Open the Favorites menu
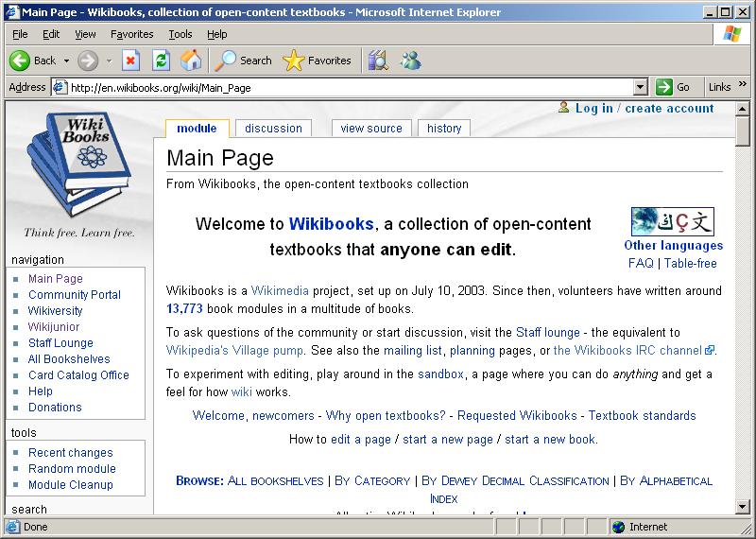 coord(132,34)
